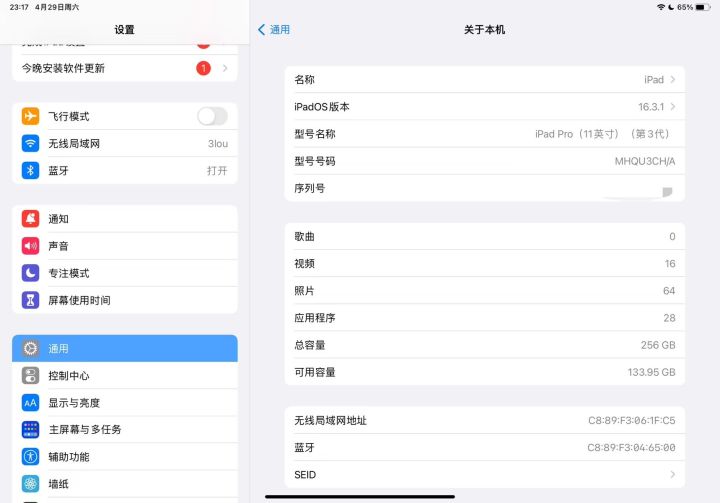Image resolution: width=720 pixels, height=503 pixels.
Task: Tap the 视频 row showing 16
Action: tap(485, 264)
